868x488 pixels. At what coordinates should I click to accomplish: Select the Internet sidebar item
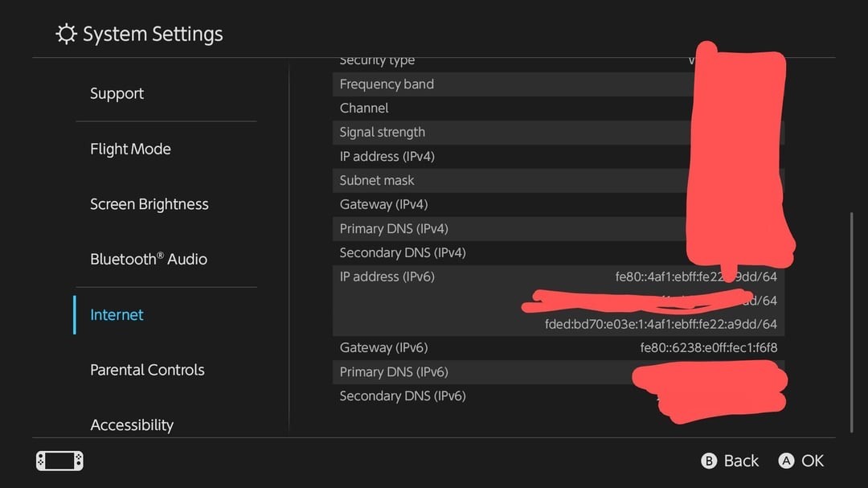[117, 314]
